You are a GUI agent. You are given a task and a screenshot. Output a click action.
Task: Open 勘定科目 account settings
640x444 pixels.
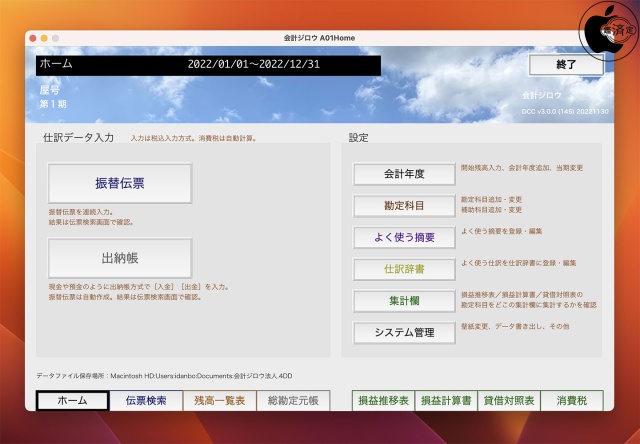[x=404, y=206]
